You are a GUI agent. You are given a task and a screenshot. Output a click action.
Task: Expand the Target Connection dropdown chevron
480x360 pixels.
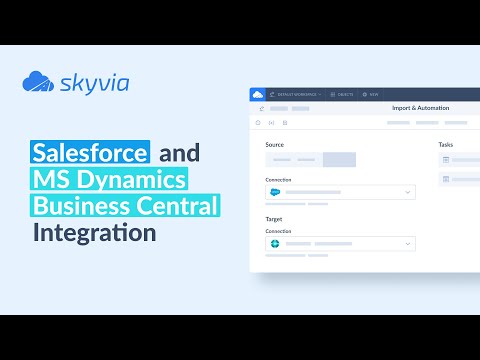[x=407, y=244]
